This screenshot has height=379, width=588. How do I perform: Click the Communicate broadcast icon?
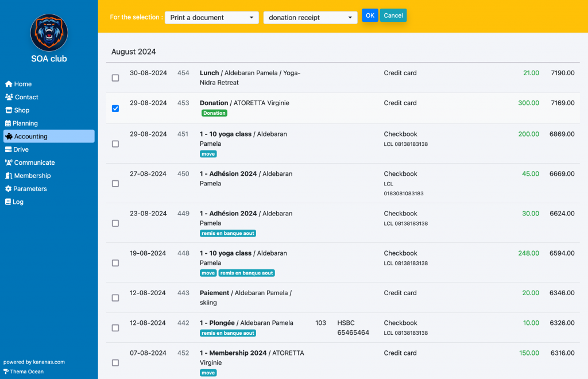(9, 163)
